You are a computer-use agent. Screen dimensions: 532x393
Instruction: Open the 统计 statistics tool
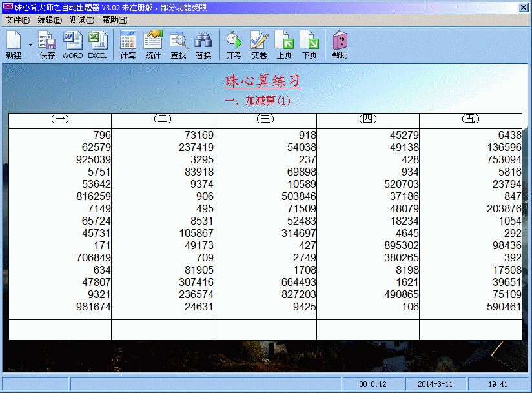click(153, 45)
